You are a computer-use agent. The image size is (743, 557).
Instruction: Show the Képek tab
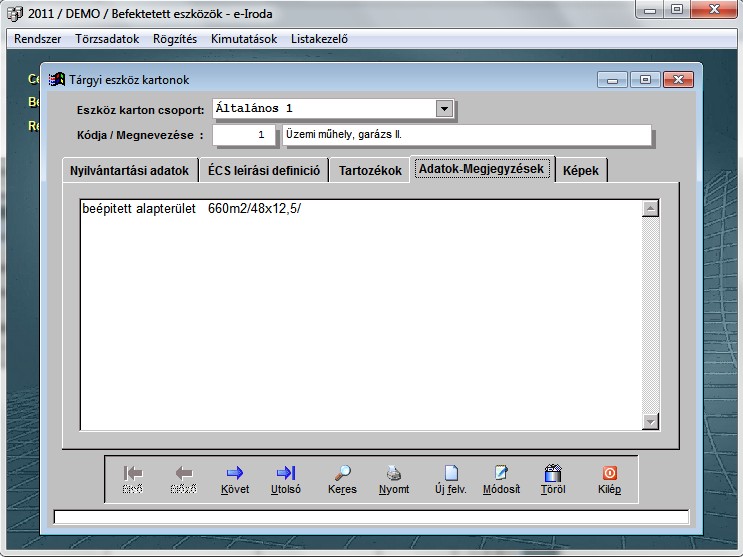581,171
